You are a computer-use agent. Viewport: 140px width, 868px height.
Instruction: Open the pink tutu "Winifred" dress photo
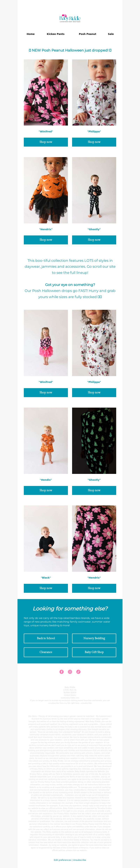pyautogui.click(x=46, y=343)
